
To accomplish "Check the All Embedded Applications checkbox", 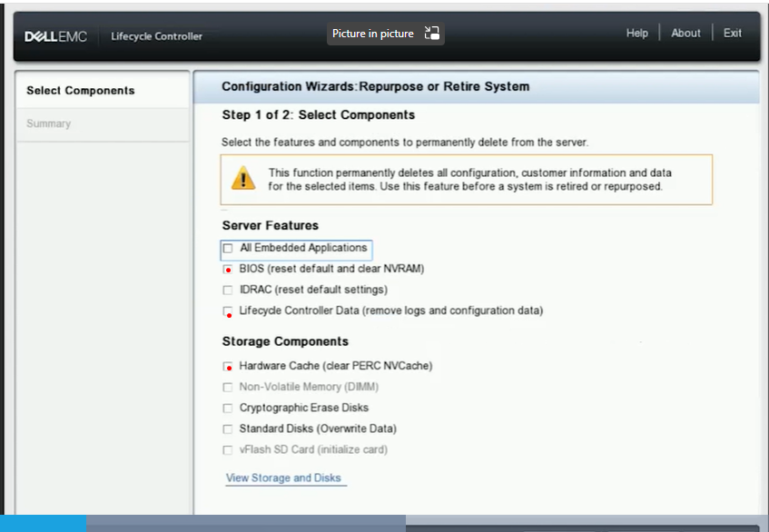I will [x=227, y=248].
